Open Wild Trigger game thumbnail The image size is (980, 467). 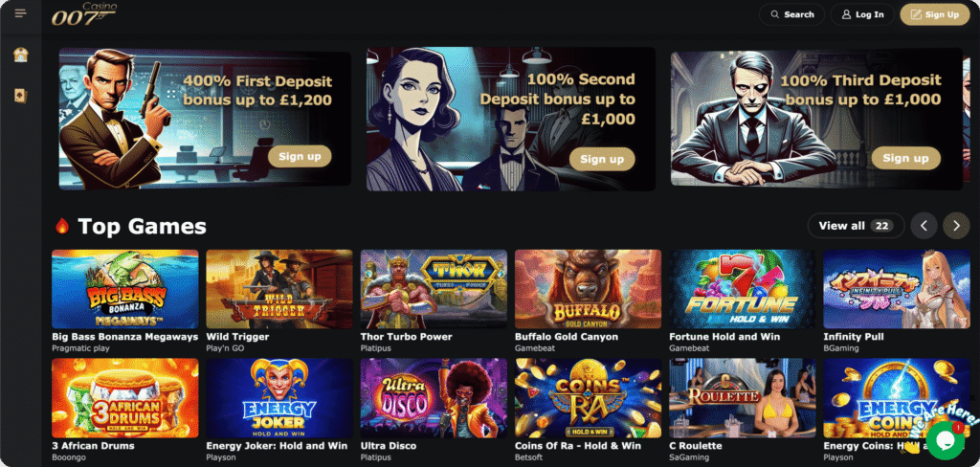pyautogui.click(x=279, y=289)
